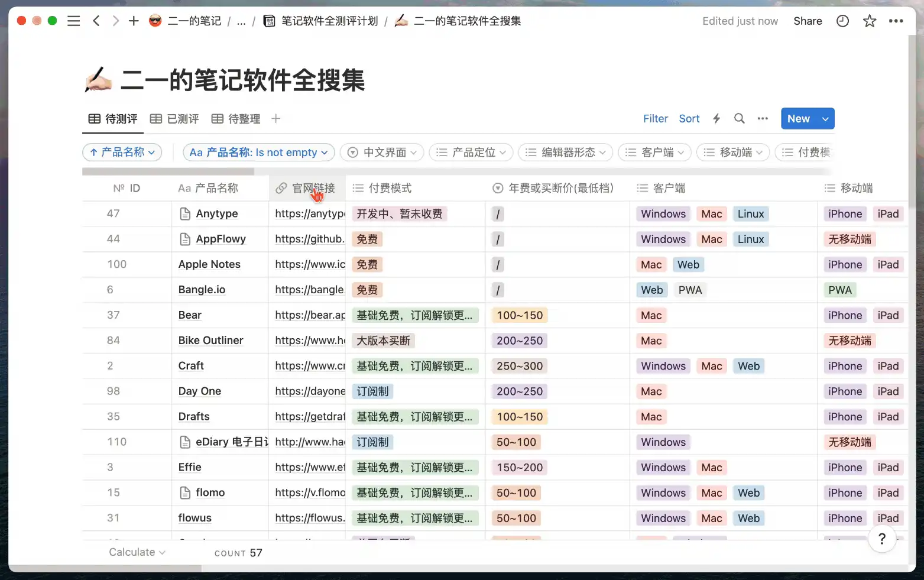Image resolution: width=924 pixels, height=580 pixels.
Task: Open the Calculate dropdown at table bottom
Action: (137, 552)
